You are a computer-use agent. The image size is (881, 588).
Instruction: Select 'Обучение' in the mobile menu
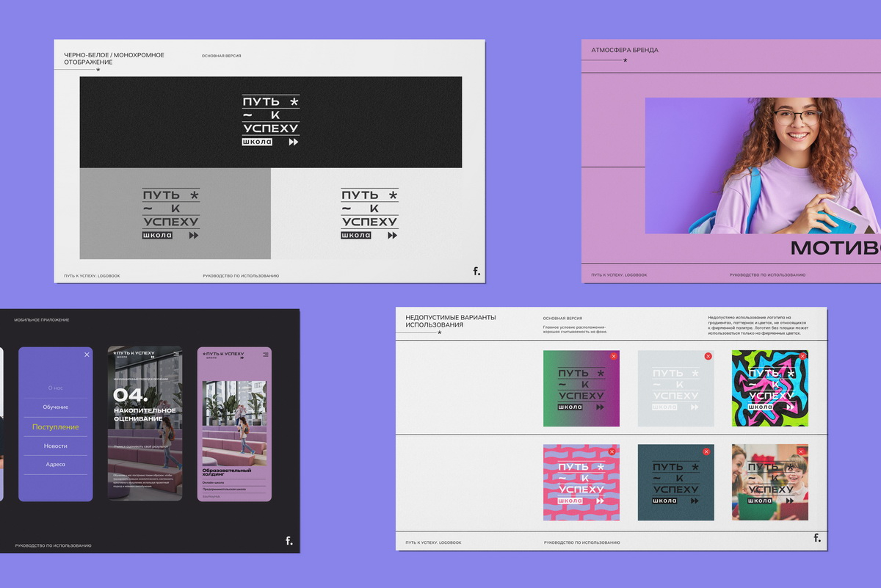pos(55,407)
